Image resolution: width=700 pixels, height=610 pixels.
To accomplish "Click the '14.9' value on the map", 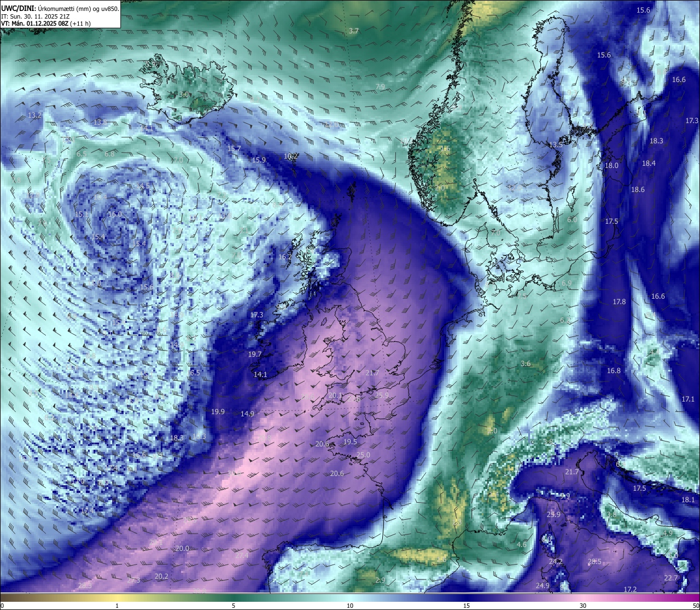I will (247, 414).
